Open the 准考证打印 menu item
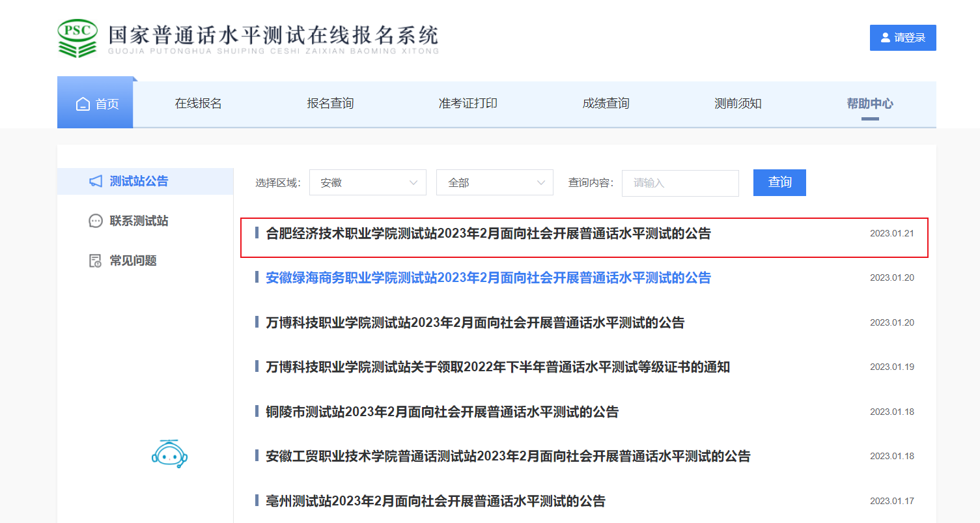 468,104
